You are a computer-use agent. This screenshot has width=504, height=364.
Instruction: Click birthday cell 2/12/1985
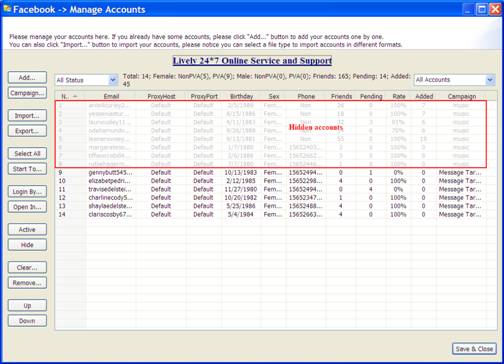(x=241, y=181)
